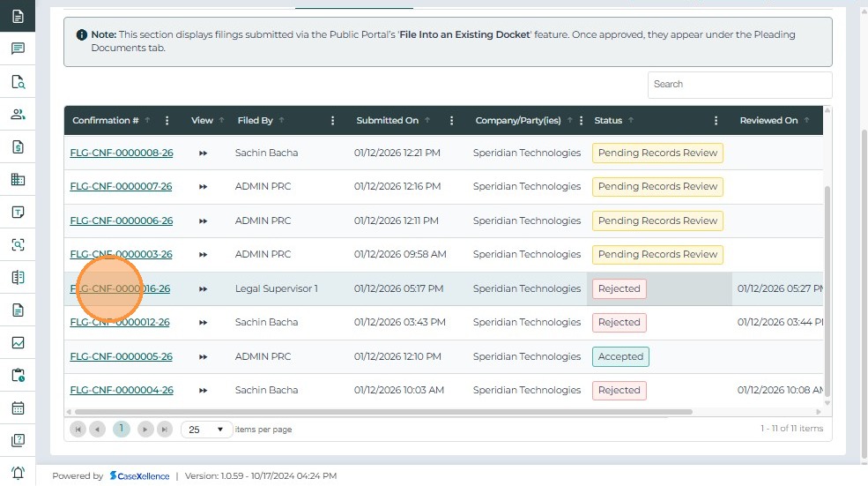Click the building/company sidebar icon
The height and width of the screenshot is (486, 868).
pos(18,180)
